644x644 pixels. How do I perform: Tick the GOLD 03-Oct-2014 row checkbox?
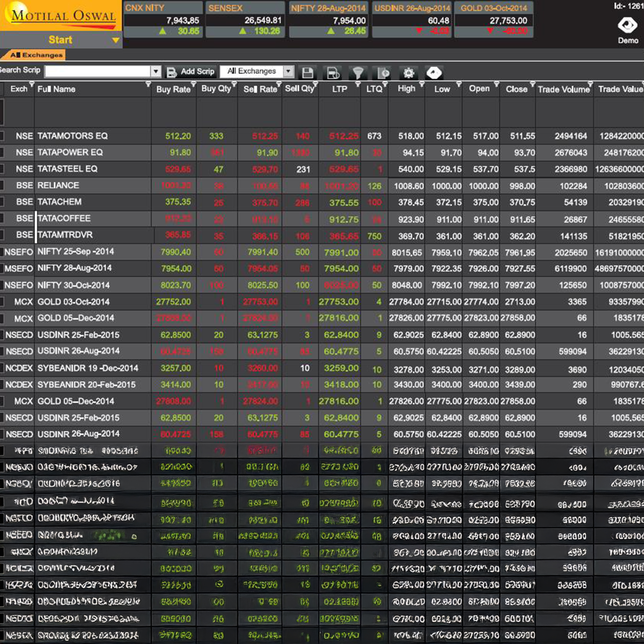click(2, 302)
